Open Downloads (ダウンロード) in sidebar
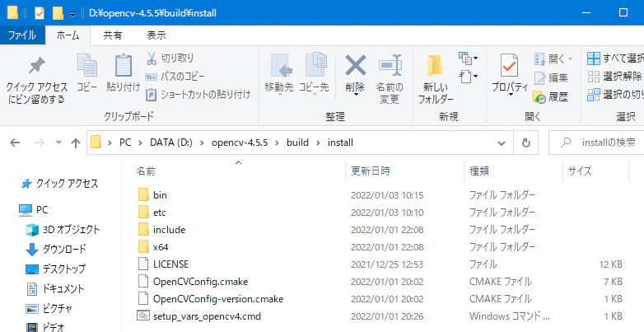 point(56,249)
